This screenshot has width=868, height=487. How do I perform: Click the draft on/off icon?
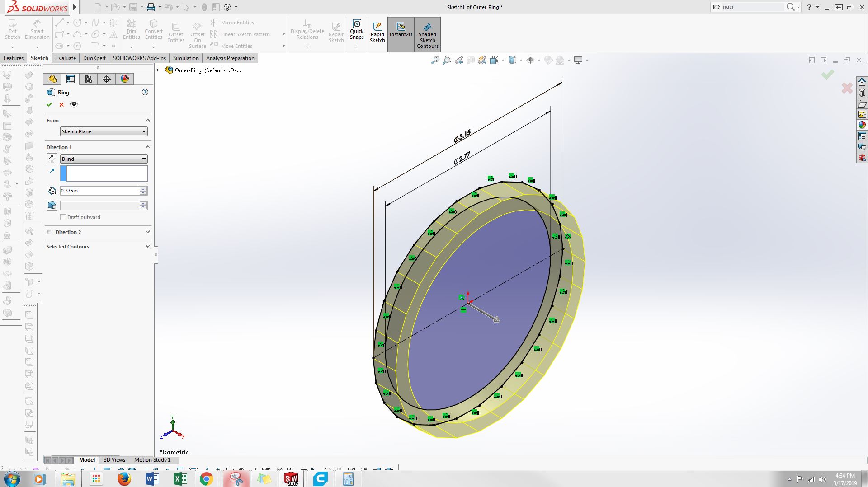click(52, 205)
